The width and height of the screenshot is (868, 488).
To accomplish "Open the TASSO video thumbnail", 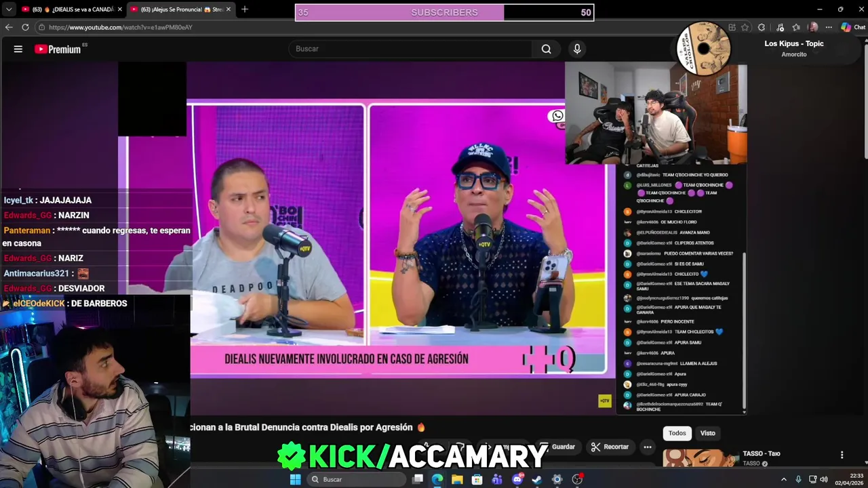I will tap(701, 457).
